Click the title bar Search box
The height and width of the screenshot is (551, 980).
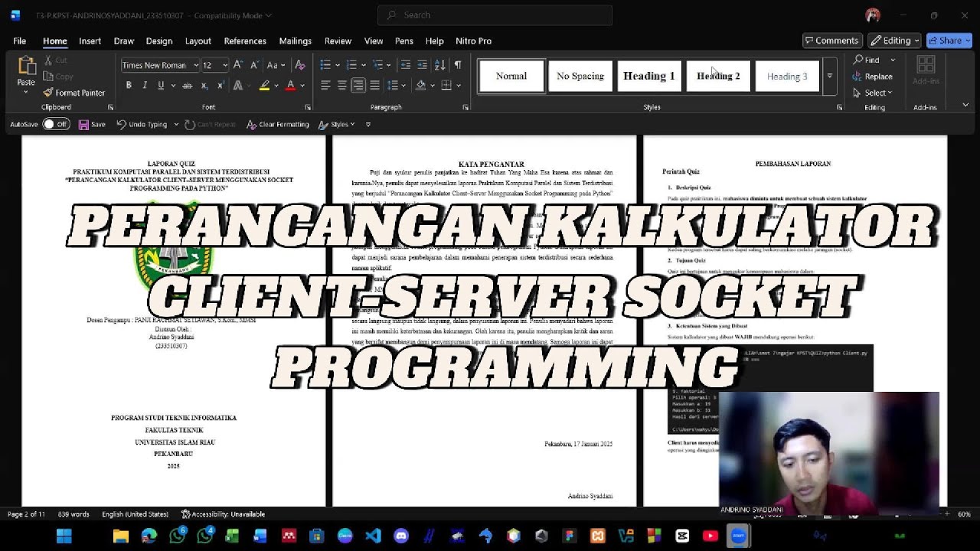[x=495, y=15]
